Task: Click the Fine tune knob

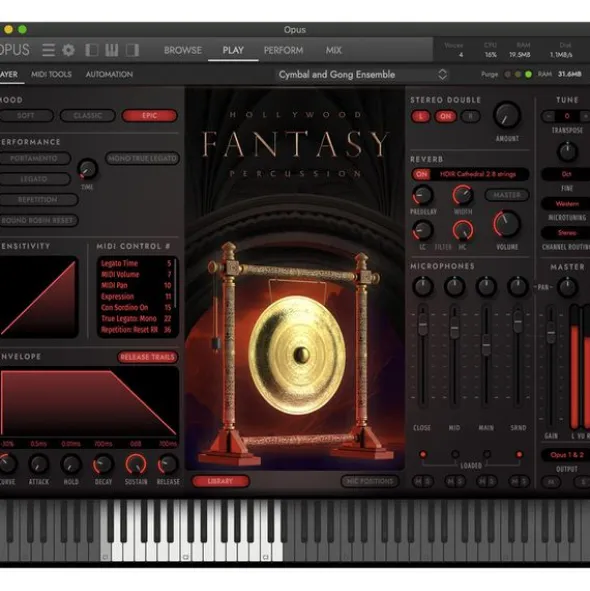Action: click(x=567, y=152)
